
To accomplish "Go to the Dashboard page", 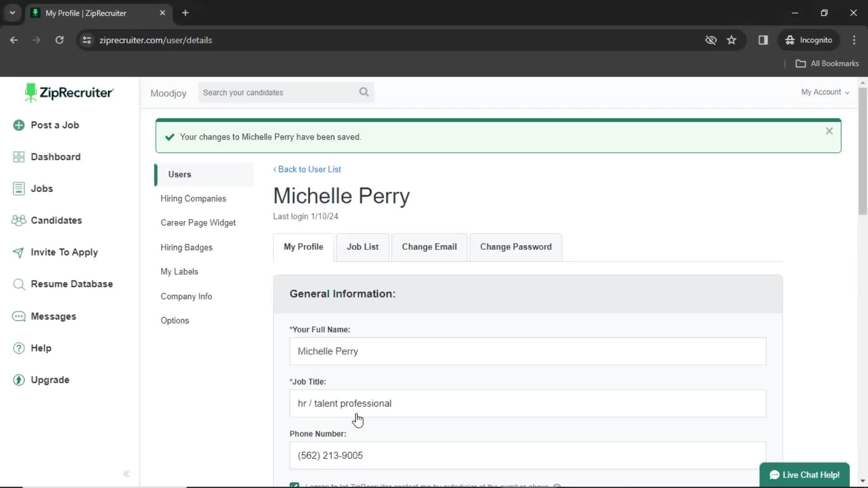I will point(56,157).
